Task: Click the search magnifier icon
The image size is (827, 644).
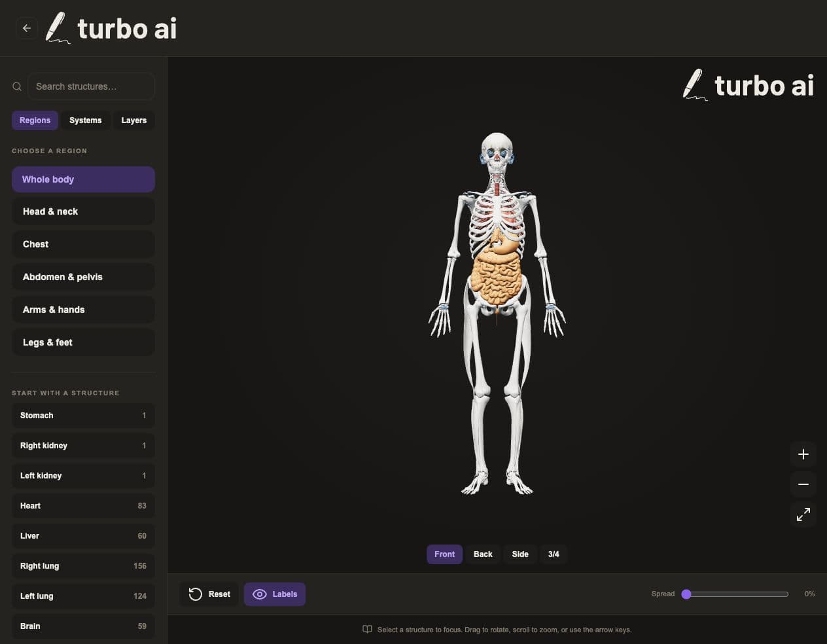Action: point(17,86)
